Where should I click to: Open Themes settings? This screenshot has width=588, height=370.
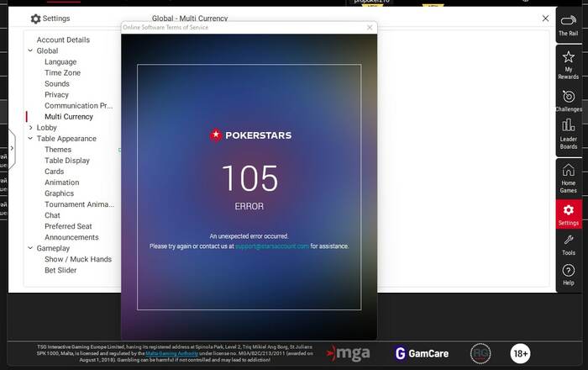click(58, 150)
